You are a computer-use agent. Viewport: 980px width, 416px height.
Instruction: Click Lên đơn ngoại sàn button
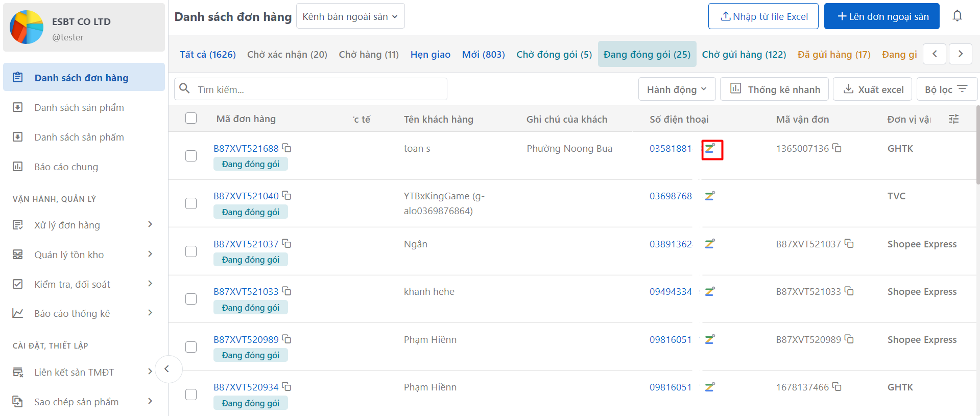tap(882, 16)
